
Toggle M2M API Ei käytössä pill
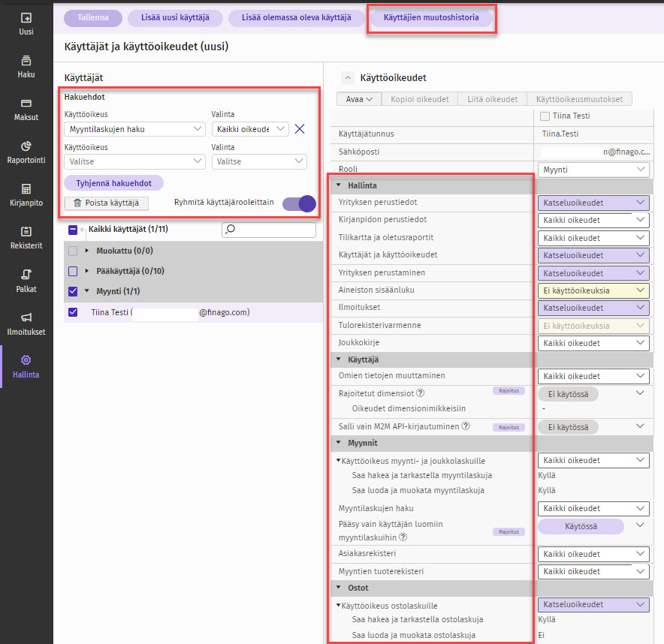(569, 427)
